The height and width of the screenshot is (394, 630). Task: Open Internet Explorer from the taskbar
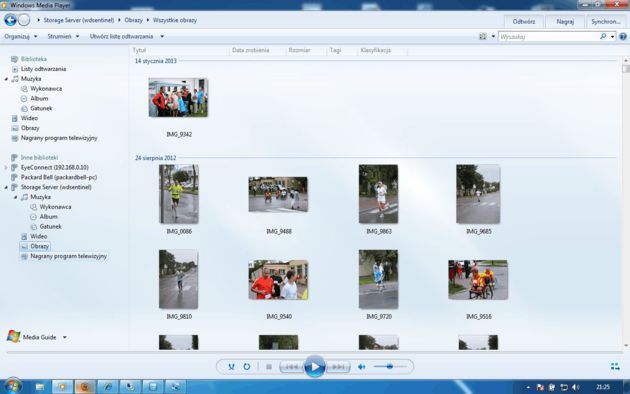coord(107,387)
